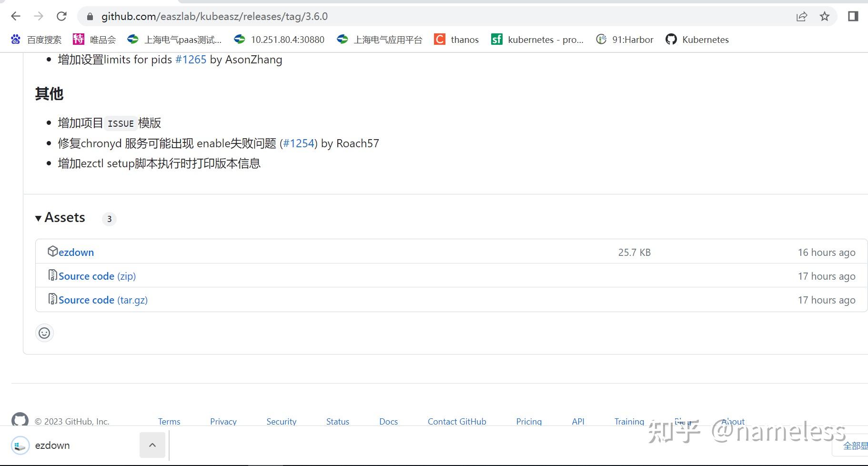Open the Contact GitHub footer link
868x466 pixels.
tap(456, 421)
